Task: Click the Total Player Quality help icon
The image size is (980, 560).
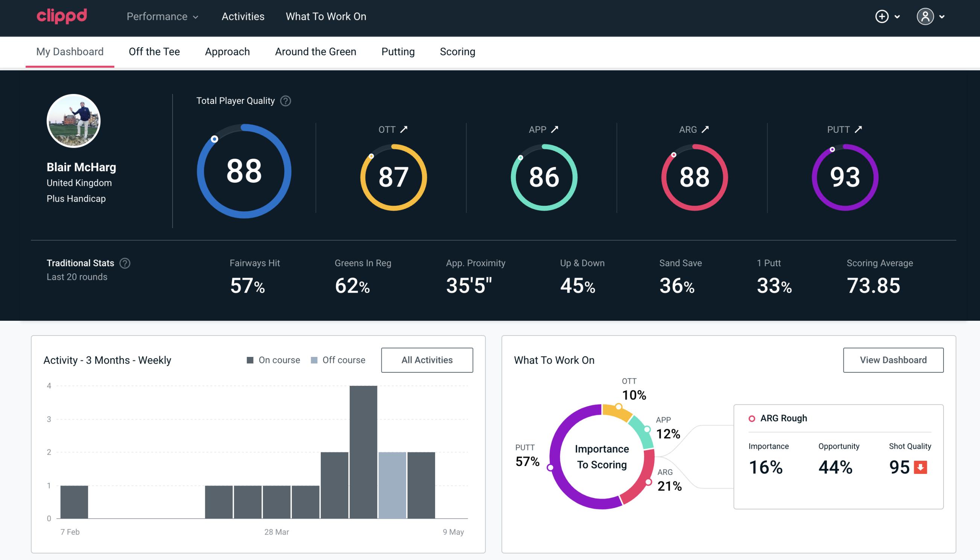Action: (x=285, y=101)
